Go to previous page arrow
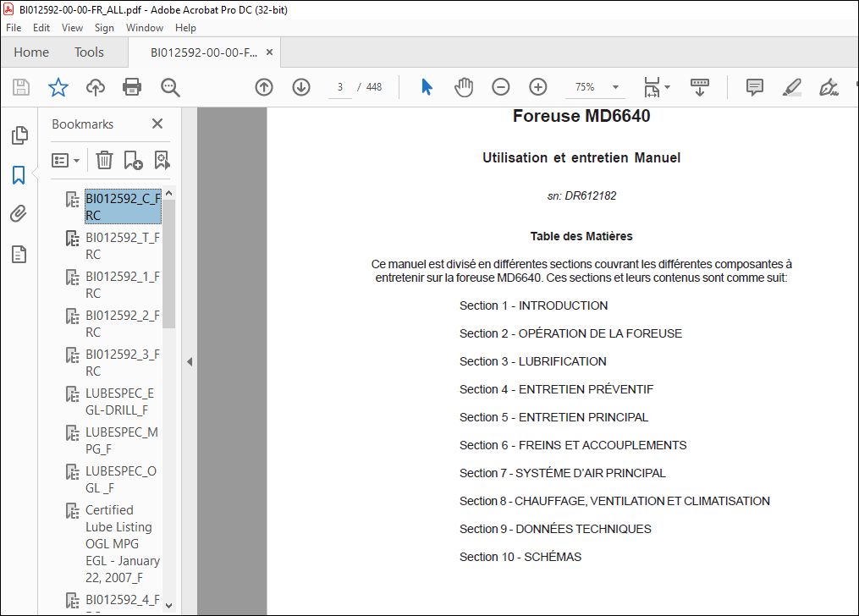This screenshot has height=616, width=859. [x=264, y=87]
